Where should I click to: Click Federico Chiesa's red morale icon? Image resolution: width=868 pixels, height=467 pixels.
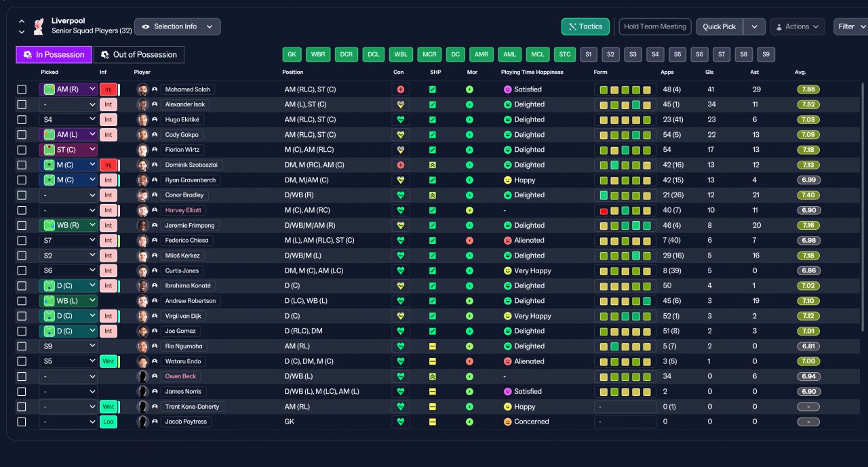470,241
